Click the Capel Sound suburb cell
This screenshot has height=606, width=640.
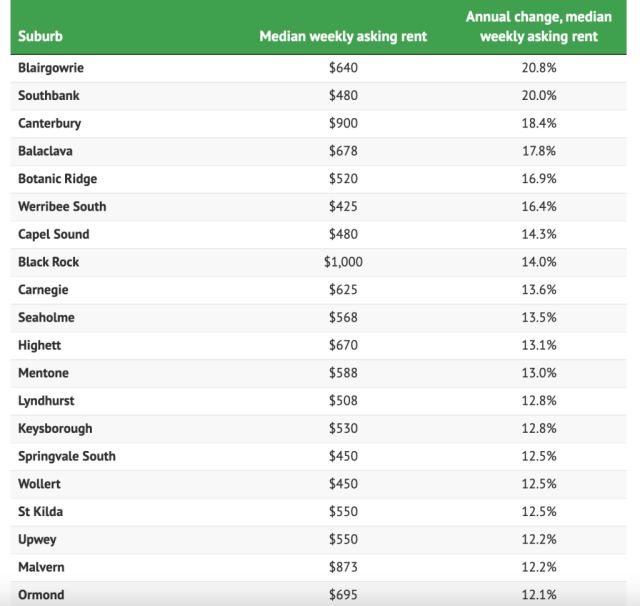pos(53,234)
